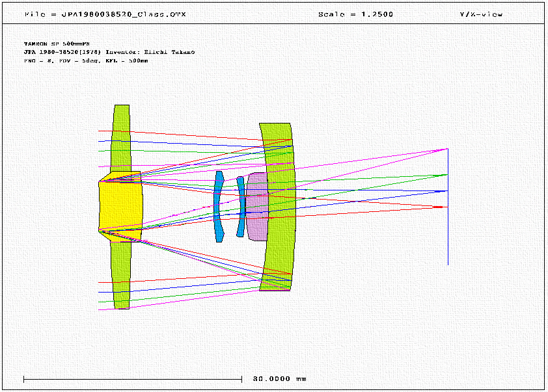Screen dimensions: 548x392
Task: Select the TAMRON SP 500mmF8 title line
Action: (57, 44)
